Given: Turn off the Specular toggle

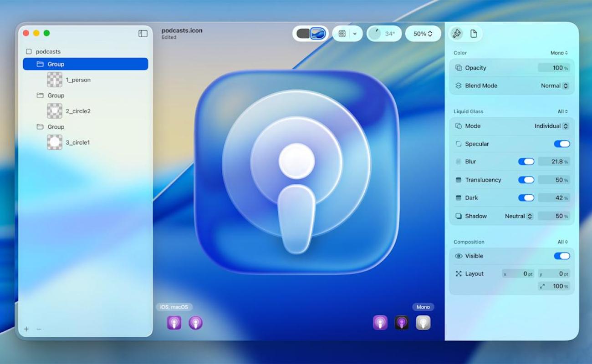Looking at the screenshot, I should click(x=561, y=144).
